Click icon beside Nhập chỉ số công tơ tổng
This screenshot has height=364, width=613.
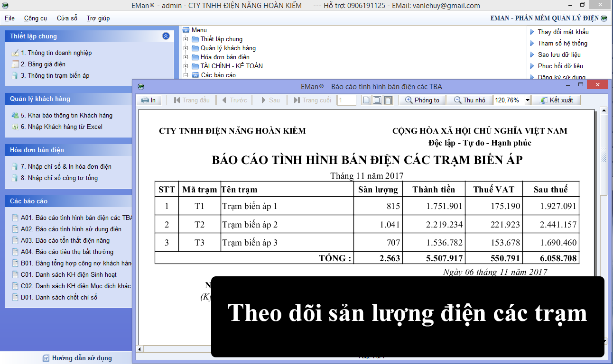pos(15,178)
